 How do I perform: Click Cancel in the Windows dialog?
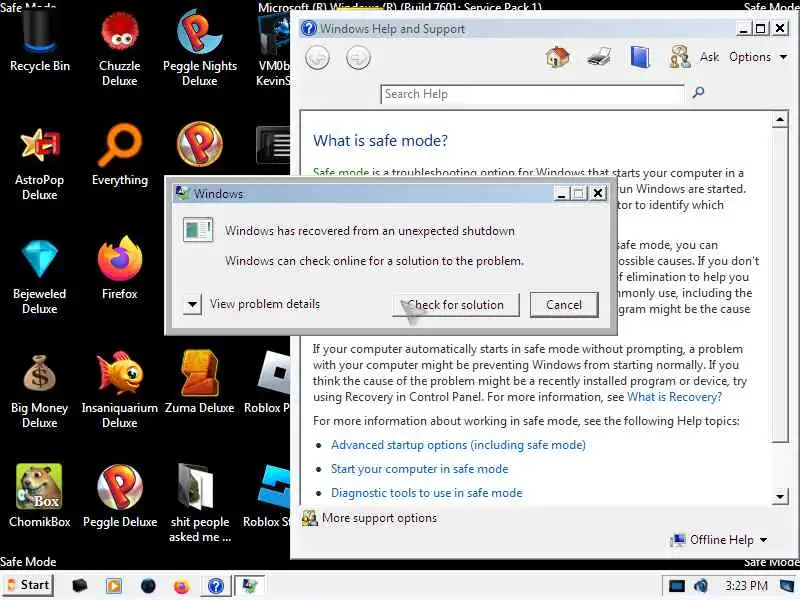click(x=564, y=305)
